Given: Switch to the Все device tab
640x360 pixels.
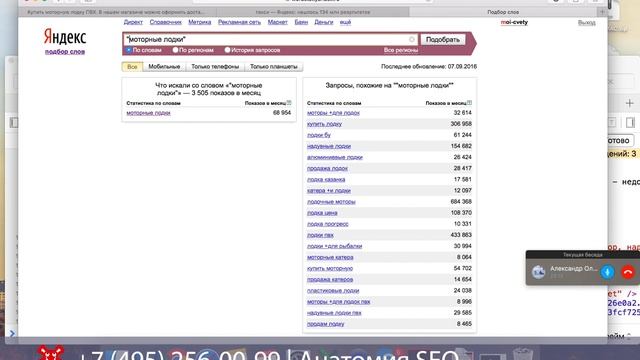Looking at the screenshot, I should pyautogui.click(x=132, y=67).
